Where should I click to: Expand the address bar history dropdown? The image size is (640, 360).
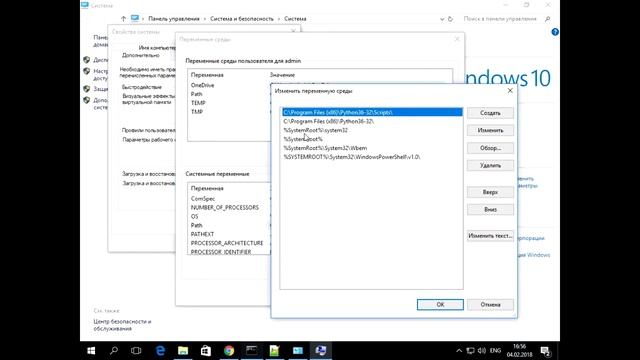click(x=442, y=19)
